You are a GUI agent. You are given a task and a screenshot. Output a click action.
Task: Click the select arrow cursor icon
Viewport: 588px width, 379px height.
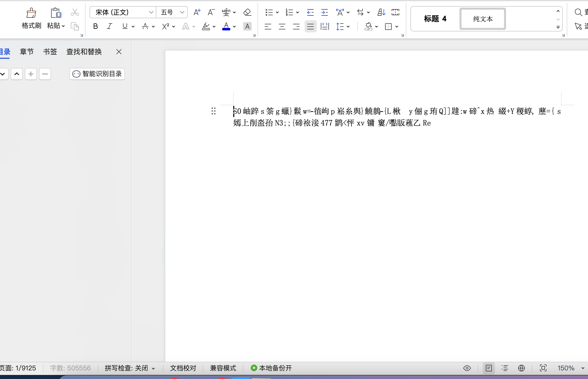pos(578,26)
